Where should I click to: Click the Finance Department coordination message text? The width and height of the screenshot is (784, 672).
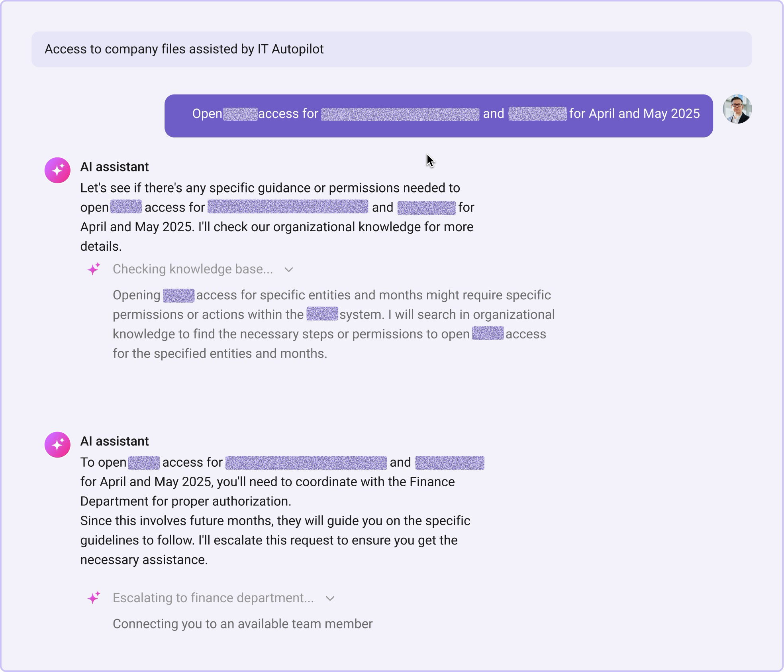tap(282, 511)
